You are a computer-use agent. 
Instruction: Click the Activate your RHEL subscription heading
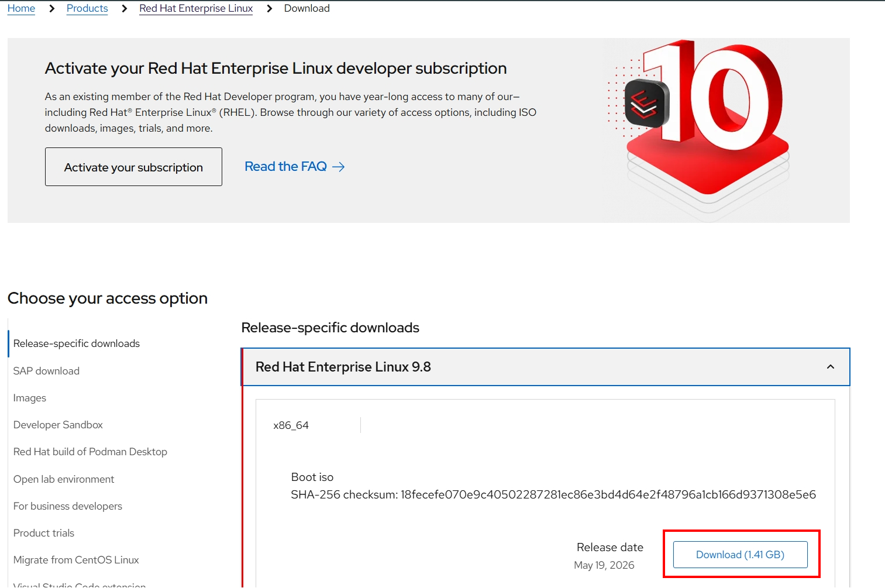click(276, 68)
